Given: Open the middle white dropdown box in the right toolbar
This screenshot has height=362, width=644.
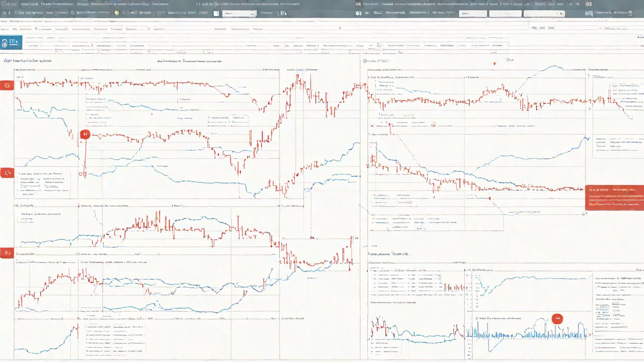Looking at the screenshot, I should tap(505, 14).
